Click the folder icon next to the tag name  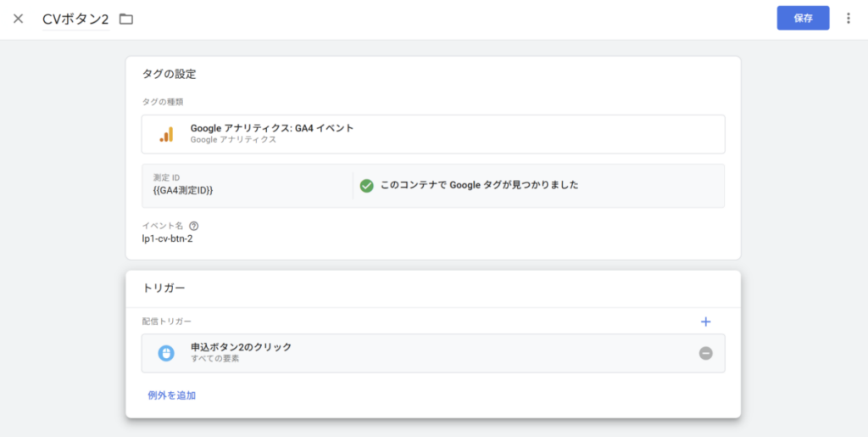pyautogui.click(x=126, y=19)
